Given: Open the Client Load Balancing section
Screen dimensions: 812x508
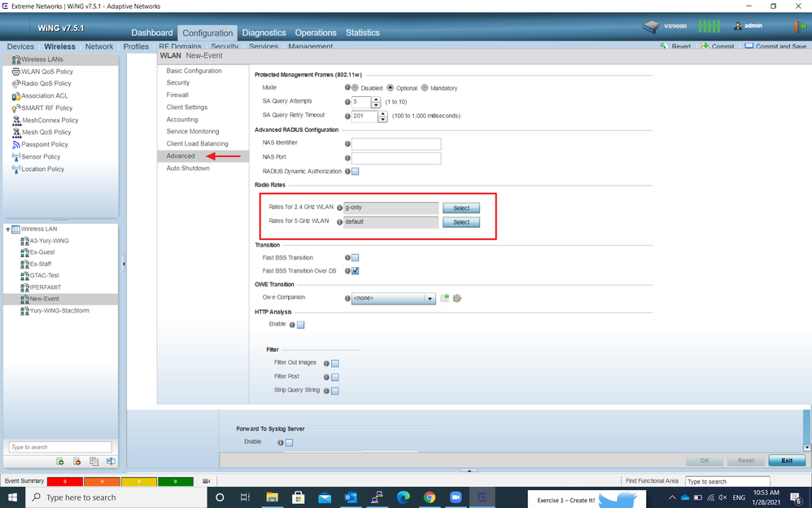Looking at the screenshot, I should [x=197, y=143].
